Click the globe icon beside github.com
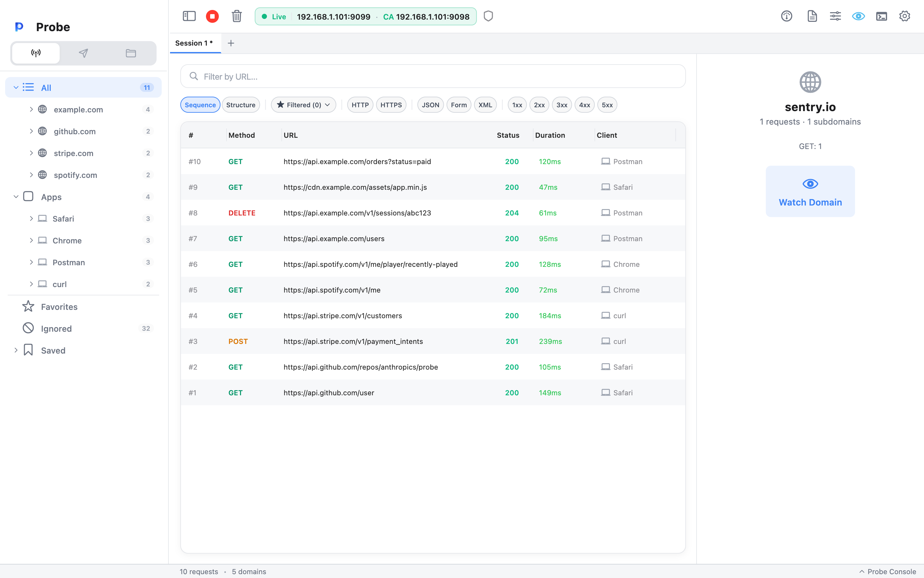This screenshot has height=578, width=924. tap(43, 131)
